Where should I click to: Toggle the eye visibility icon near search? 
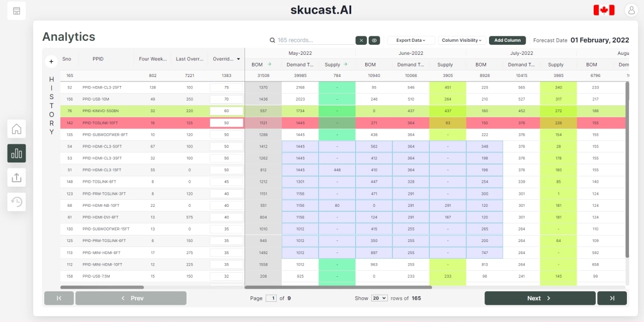pyautogui.click(x=374, y=40)
